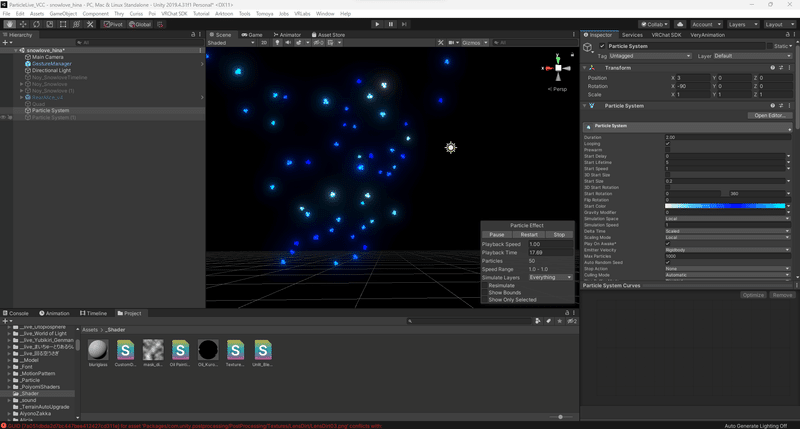Toggle 2D view in Scene

click(264, 43)
